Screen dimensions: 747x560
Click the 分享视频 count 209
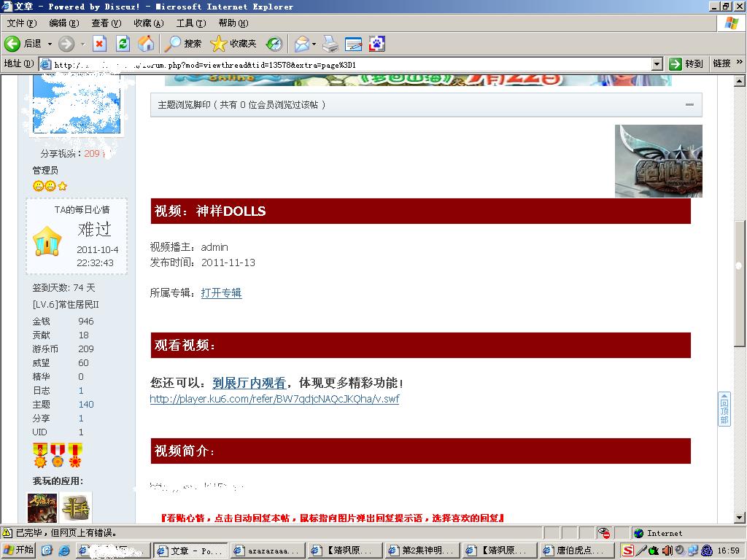(91, 153)
